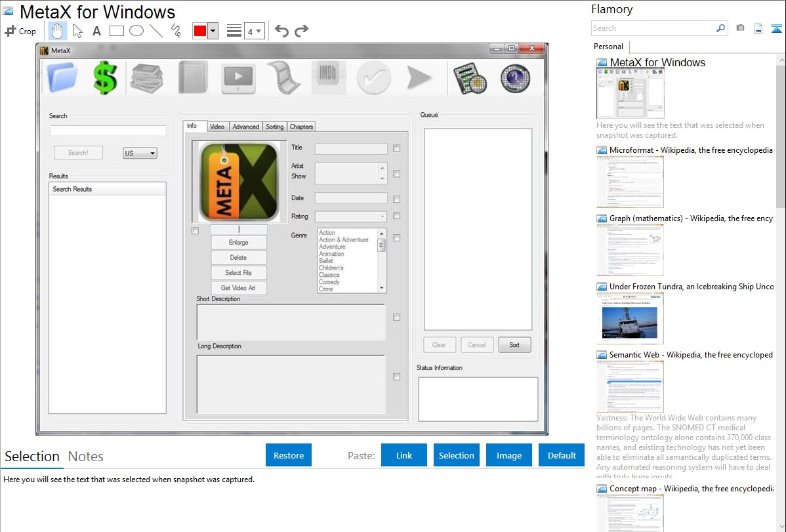Select the straight line tool

(156, 31)
